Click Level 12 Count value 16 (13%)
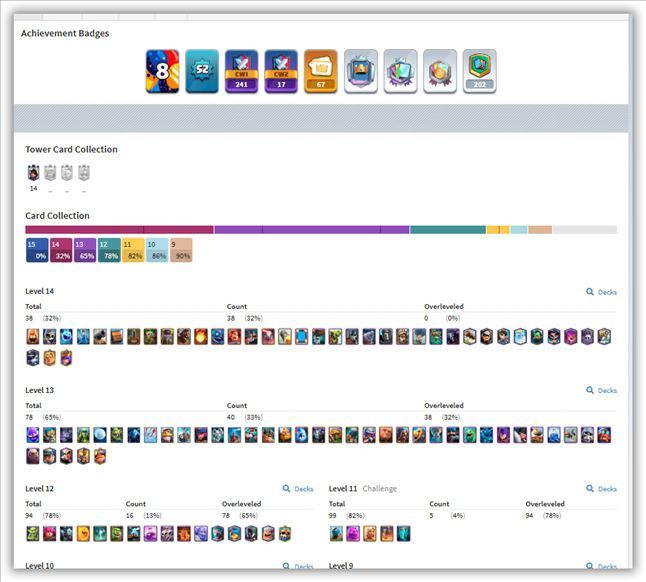 (143, 516)
